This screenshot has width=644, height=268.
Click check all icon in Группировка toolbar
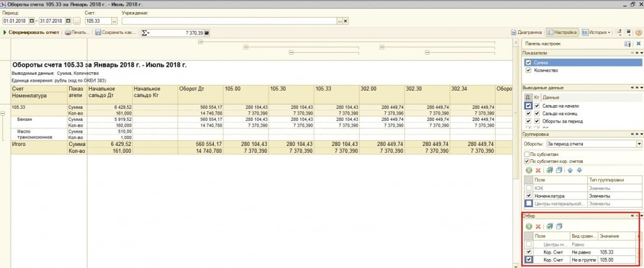click(x=550, y=170)
